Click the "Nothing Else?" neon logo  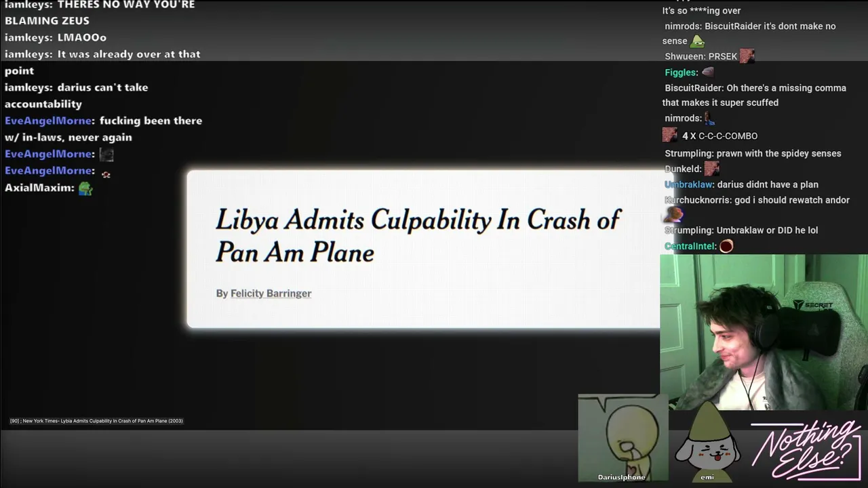tap(806, 449)
